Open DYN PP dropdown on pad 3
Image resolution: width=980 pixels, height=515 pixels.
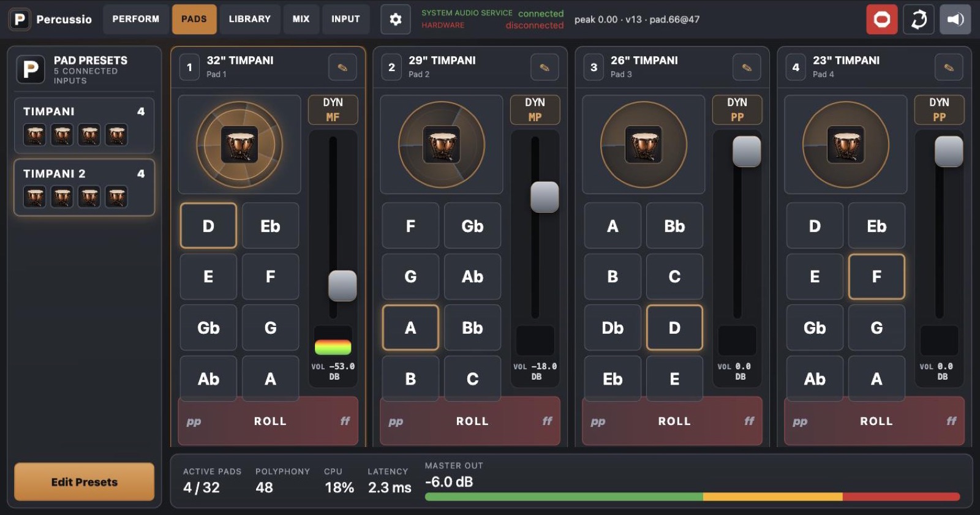(x=737, y=110)
